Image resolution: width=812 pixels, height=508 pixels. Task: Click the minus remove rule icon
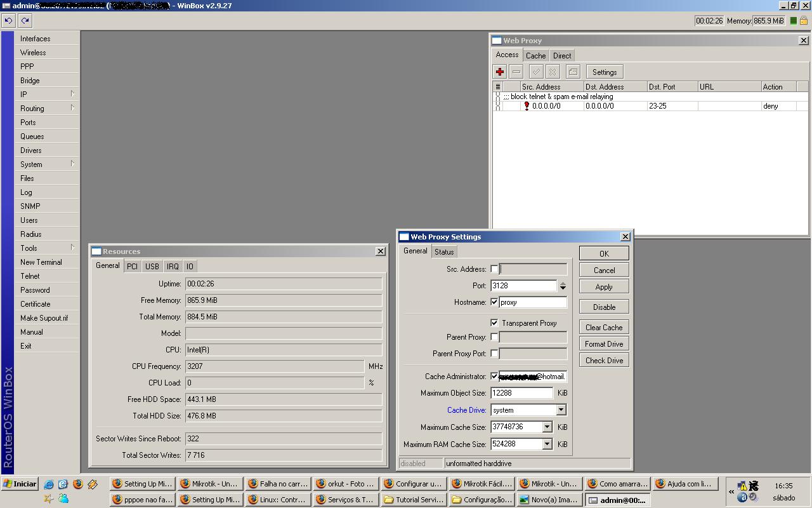516,72
